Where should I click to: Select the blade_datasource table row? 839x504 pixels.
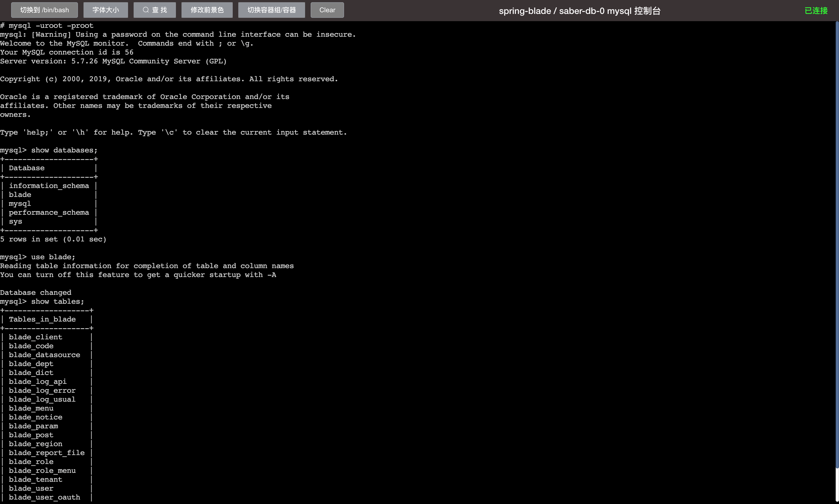(x=46, y=355)
